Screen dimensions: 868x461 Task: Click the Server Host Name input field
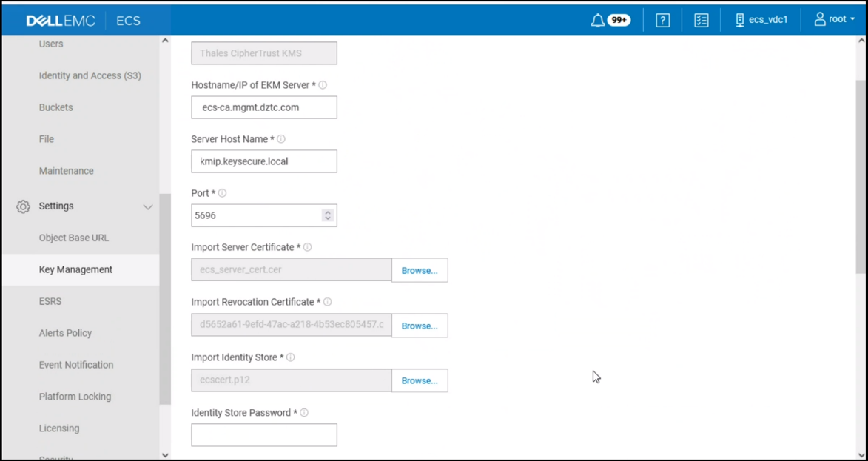pyautogui.click(x=264, y=161)
